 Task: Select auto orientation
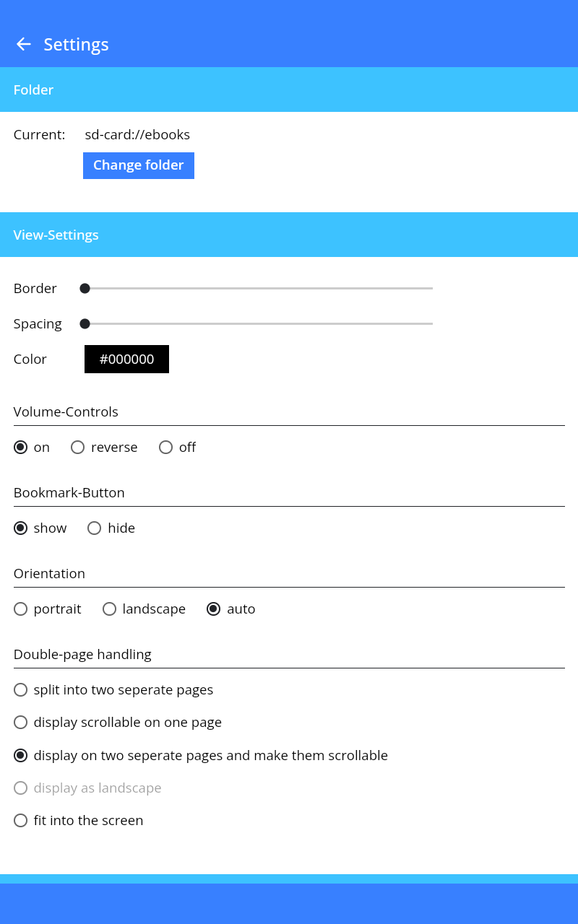tap(214, 609)
